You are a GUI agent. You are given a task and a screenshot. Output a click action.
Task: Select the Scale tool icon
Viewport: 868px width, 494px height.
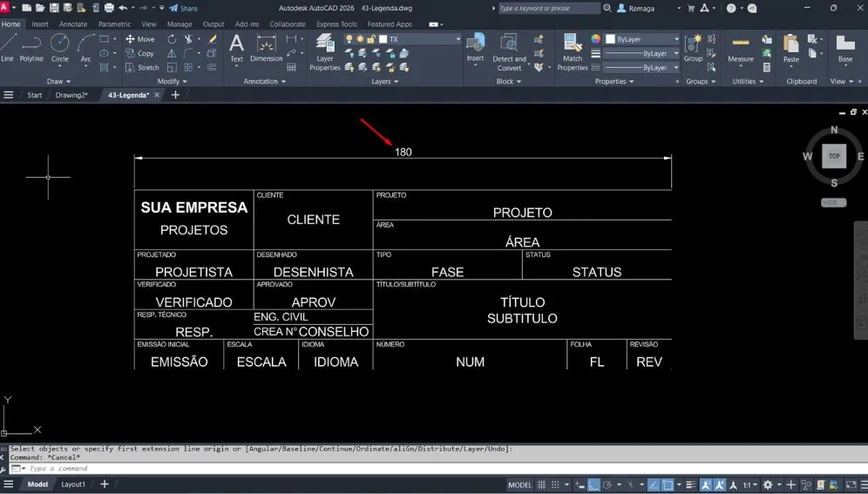pos(173,67)
